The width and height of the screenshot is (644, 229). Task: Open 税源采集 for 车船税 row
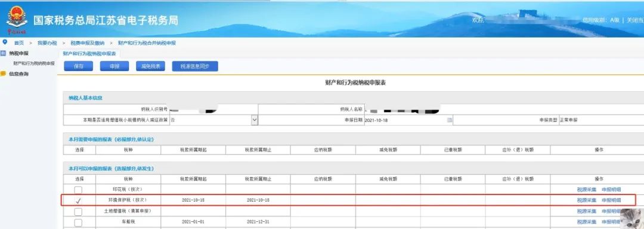587,222
